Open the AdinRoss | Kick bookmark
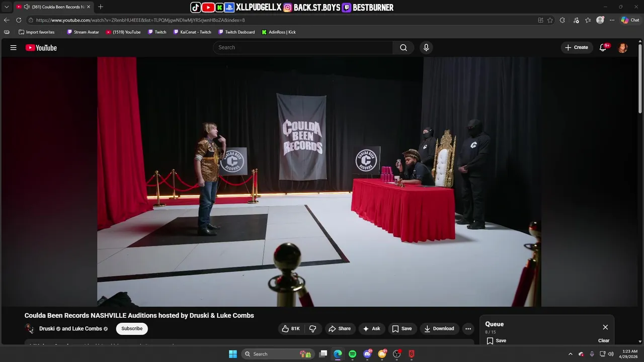 (x=279, y=32)
